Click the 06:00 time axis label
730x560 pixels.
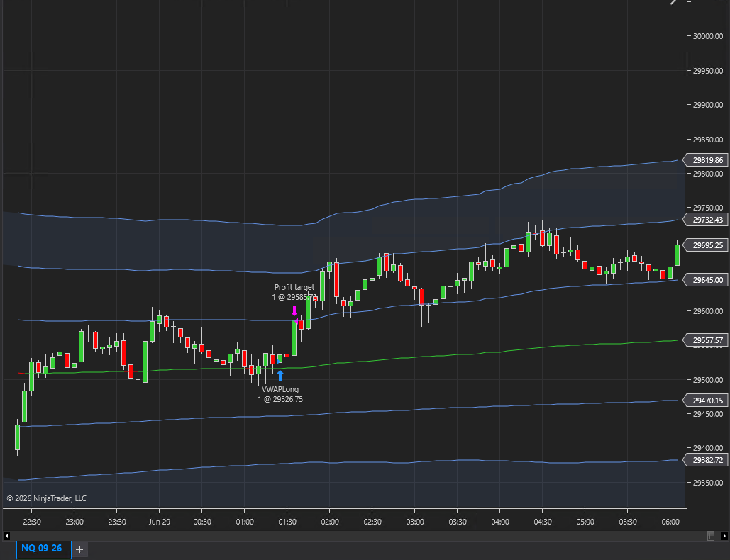coord(670,522)
